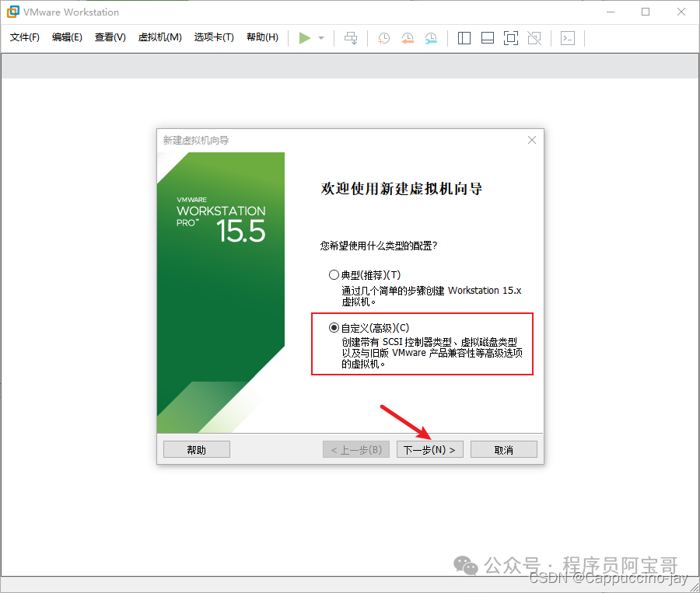Select the 自定义(高级)(C) radio button
Screen dimensions: 700x593
click(334, 328)
